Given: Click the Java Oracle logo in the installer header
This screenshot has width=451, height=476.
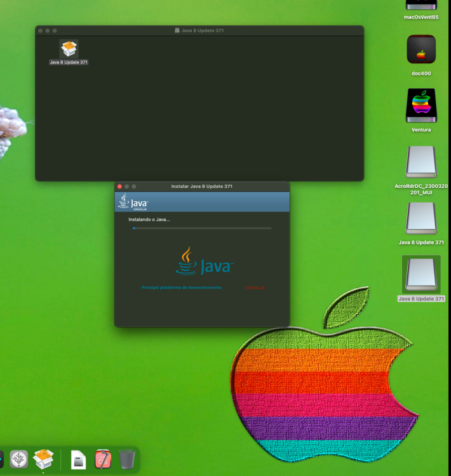Looking at the screenshot, I should tap(133, 202).
